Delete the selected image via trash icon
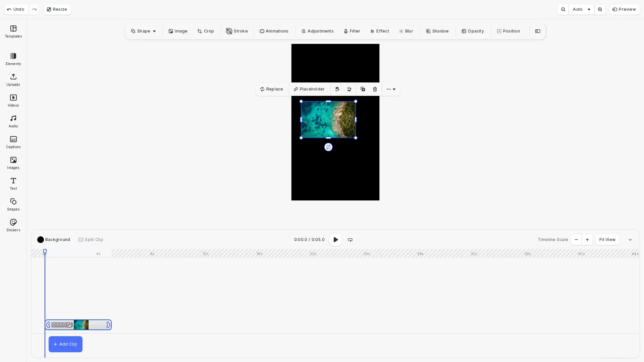The image size is (644, 362). point(375,89)
